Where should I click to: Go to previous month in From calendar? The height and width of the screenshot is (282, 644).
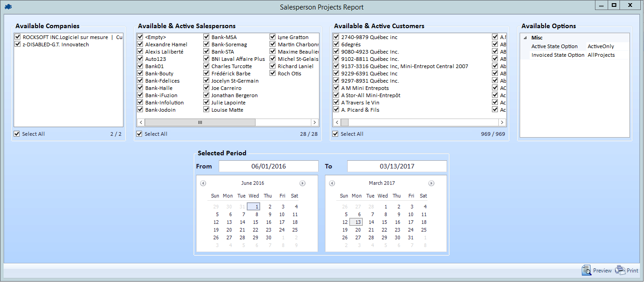pos(203,183)
